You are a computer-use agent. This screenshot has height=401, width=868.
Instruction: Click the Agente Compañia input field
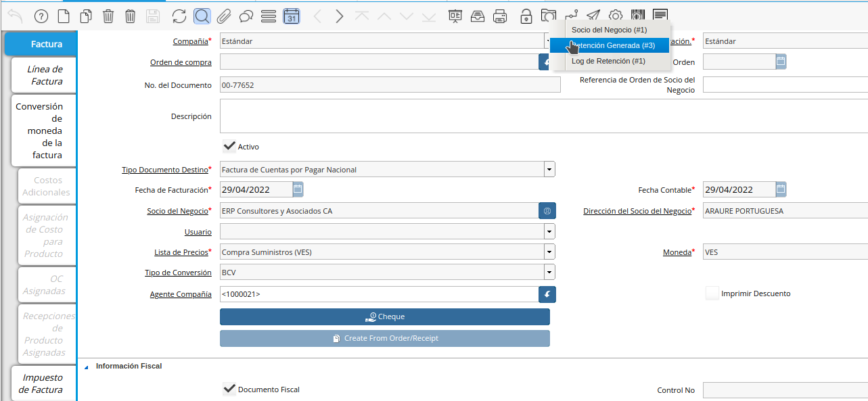[379, 294]
